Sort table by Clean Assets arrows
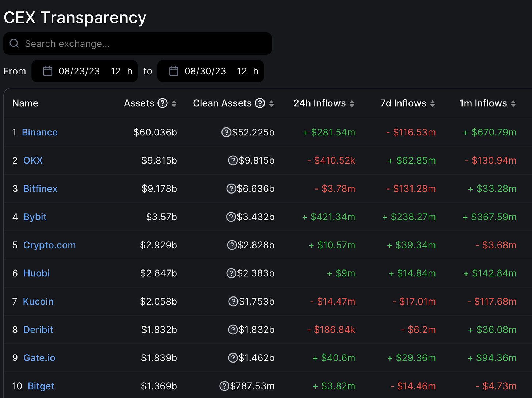 271,104
